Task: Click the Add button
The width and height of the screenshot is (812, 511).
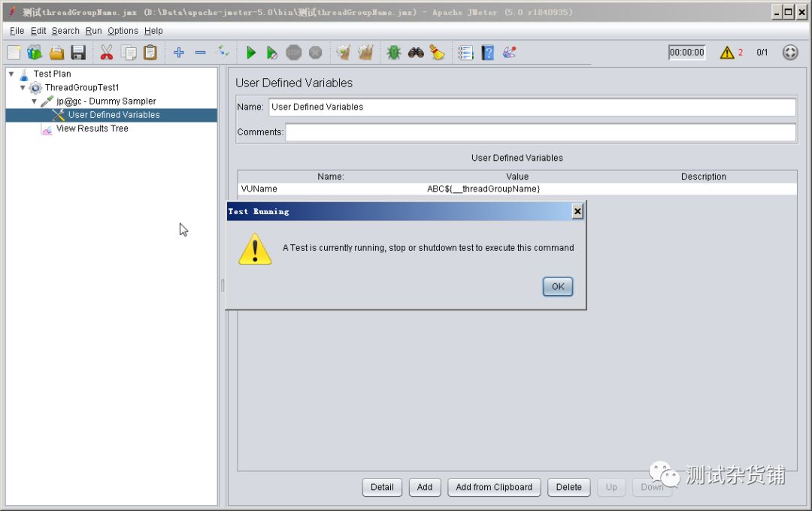Action: pyautogui.click(x=425, y=487)
